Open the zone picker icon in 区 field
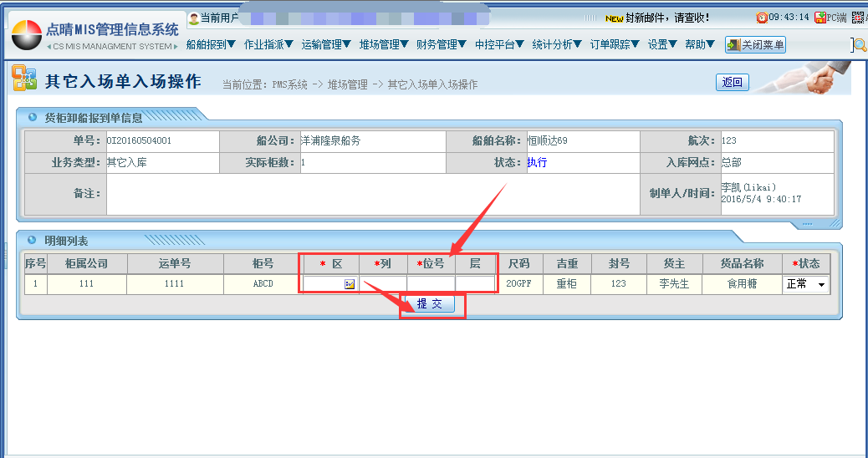This screenshot has height=458, width=868. coord(350,284)
